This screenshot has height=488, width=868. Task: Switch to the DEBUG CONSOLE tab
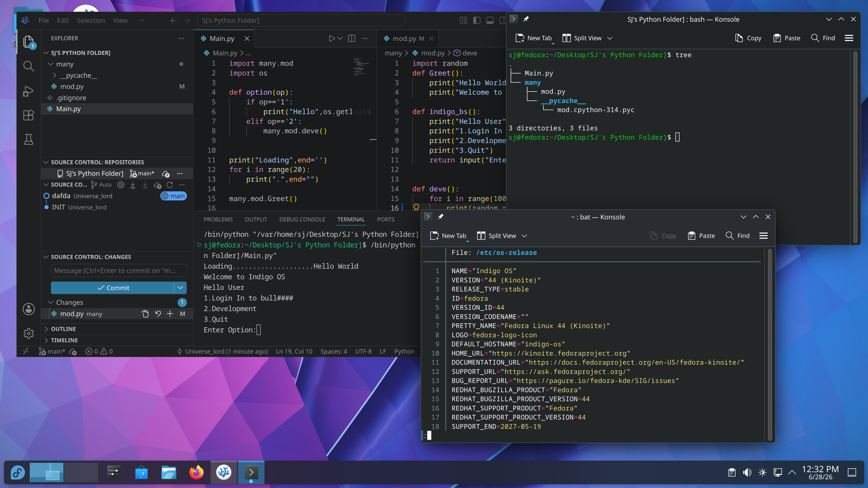click(x=302, y=219)
